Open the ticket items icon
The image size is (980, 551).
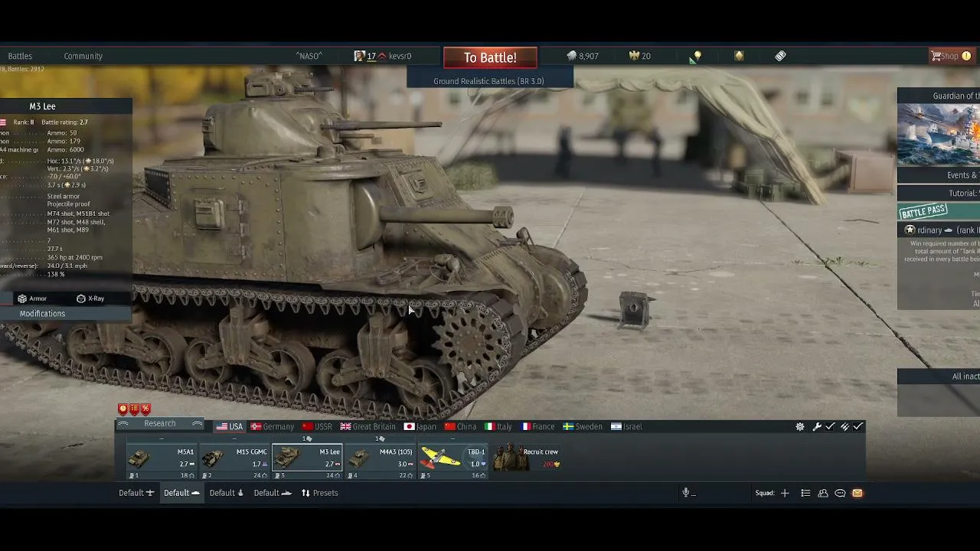point(780,56)
